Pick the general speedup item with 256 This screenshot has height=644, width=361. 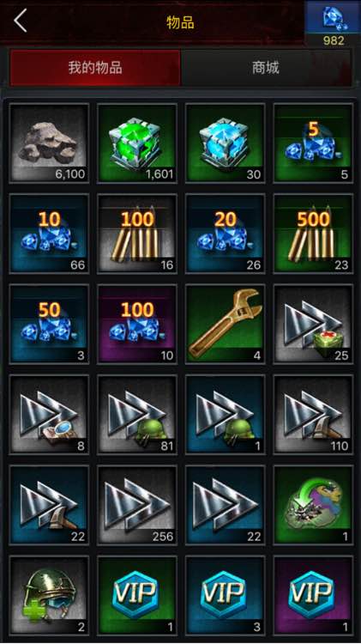tap(137, 505)
